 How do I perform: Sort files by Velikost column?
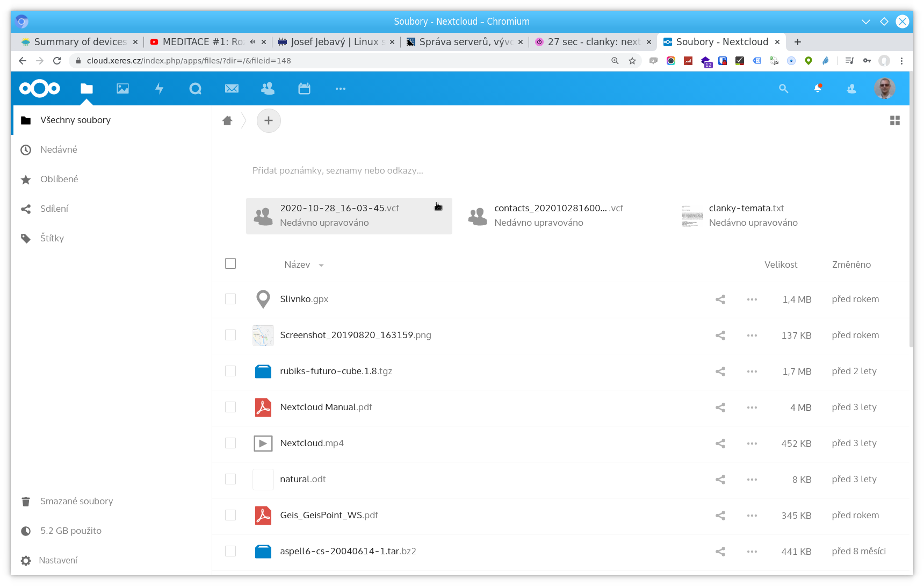point(781,265)
